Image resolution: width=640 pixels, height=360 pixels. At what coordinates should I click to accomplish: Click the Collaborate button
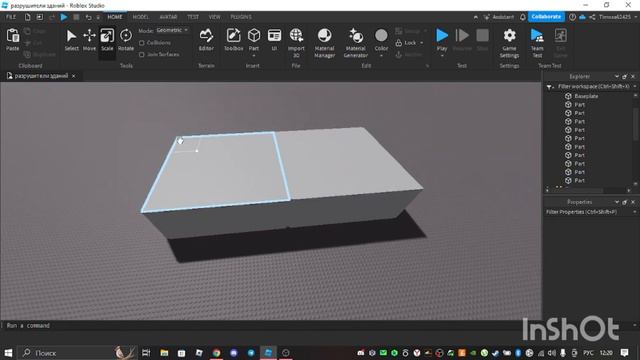pos(546,17)
